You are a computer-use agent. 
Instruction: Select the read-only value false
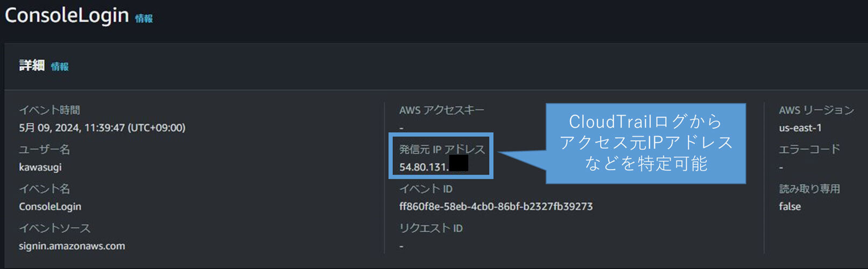[x=789, y=207]
